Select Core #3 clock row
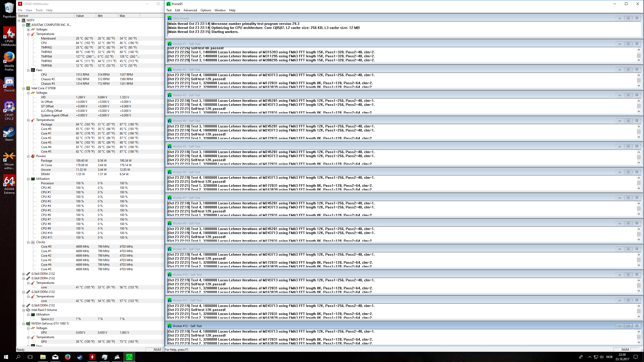 [x=90, y=260]
